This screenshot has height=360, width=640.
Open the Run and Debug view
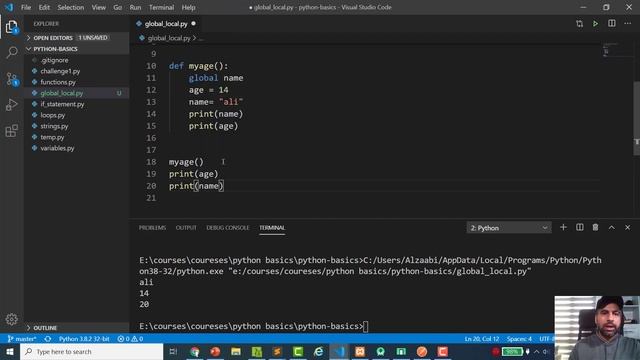11,105
